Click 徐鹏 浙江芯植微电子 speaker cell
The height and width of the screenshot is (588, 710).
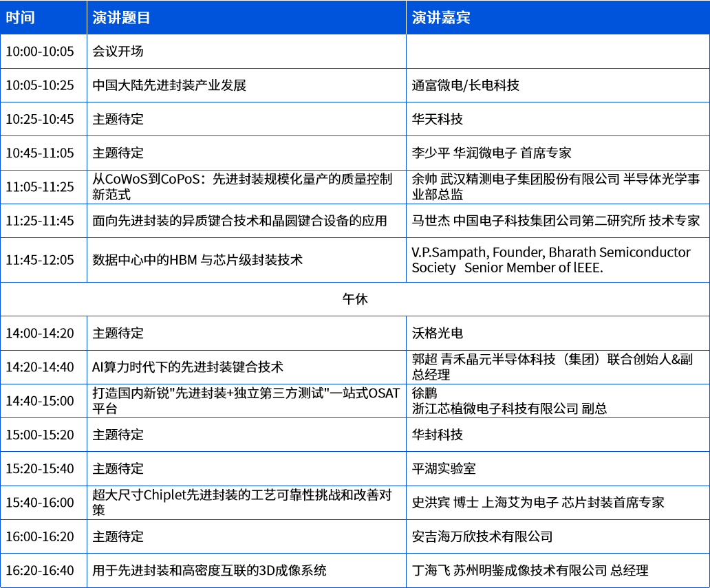point(558,401)
